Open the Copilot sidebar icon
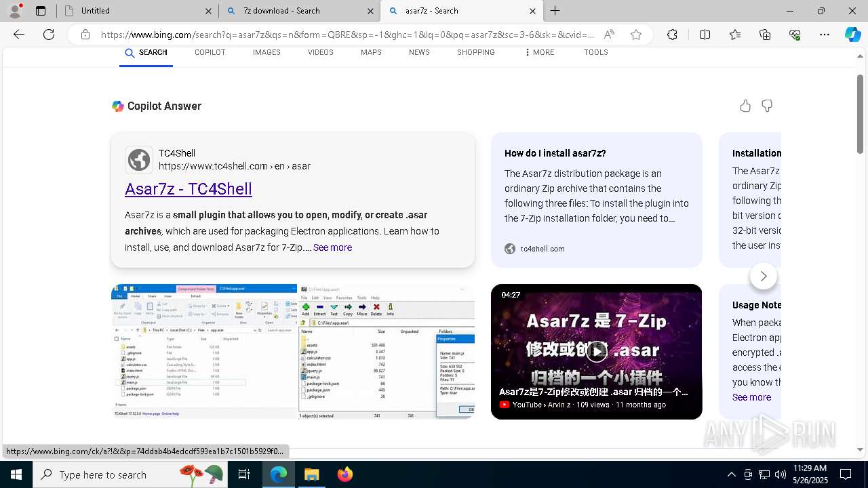Screen dimensions: 868x488 coord(852,35)
